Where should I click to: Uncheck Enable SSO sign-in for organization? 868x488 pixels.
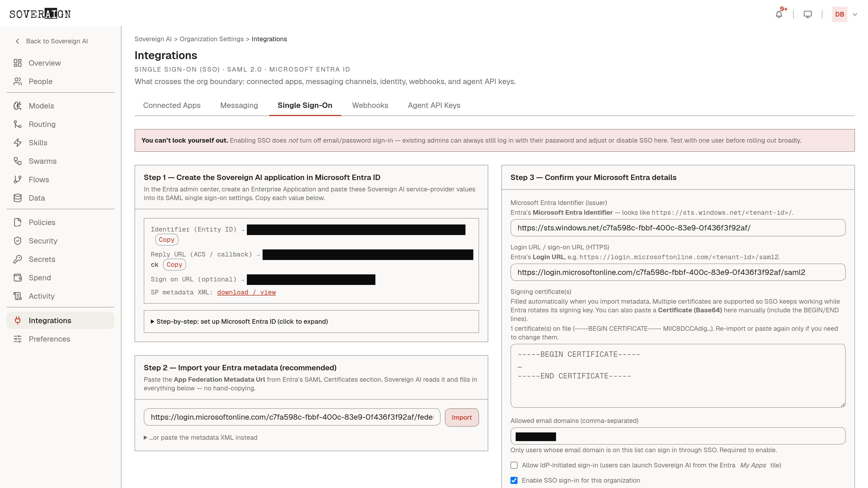click(514, 480)
